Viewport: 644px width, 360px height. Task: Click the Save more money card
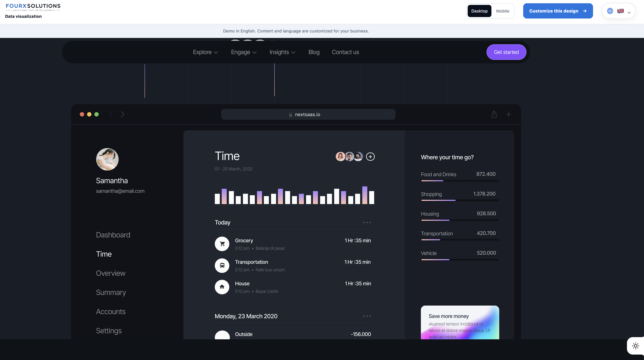click(x=460, y=322)
